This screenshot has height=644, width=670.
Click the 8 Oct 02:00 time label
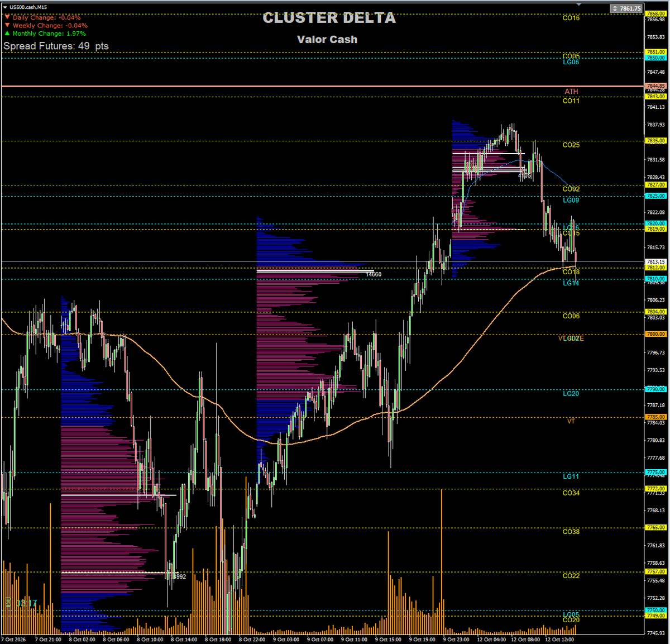click(x=82, y=640)
